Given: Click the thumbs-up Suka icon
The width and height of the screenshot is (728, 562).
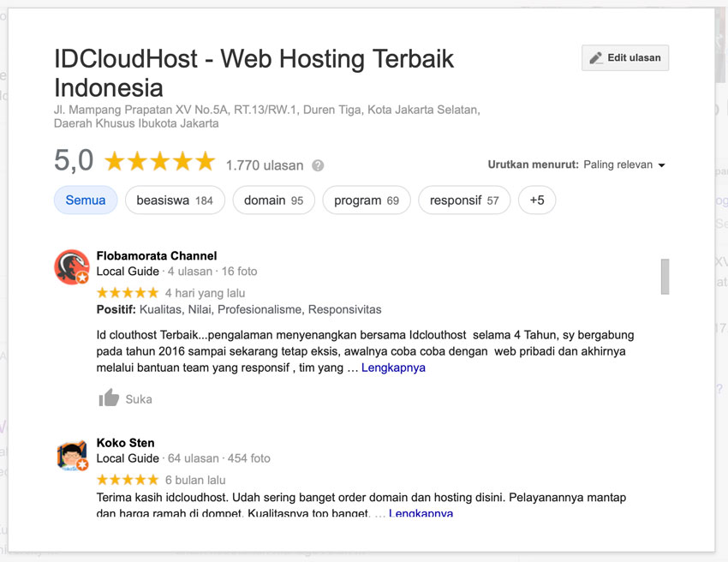Looking at the screenshot, I should tap(109, 398).
